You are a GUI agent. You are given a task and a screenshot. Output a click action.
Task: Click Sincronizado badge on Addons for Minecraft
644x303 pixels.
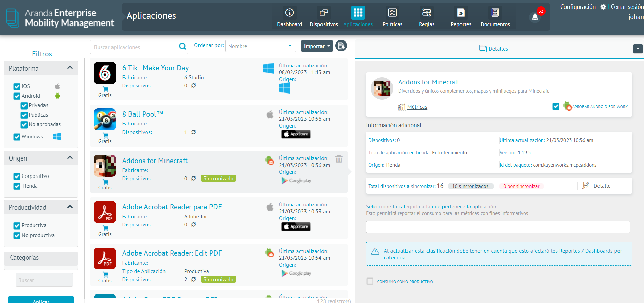pos(218,179)
